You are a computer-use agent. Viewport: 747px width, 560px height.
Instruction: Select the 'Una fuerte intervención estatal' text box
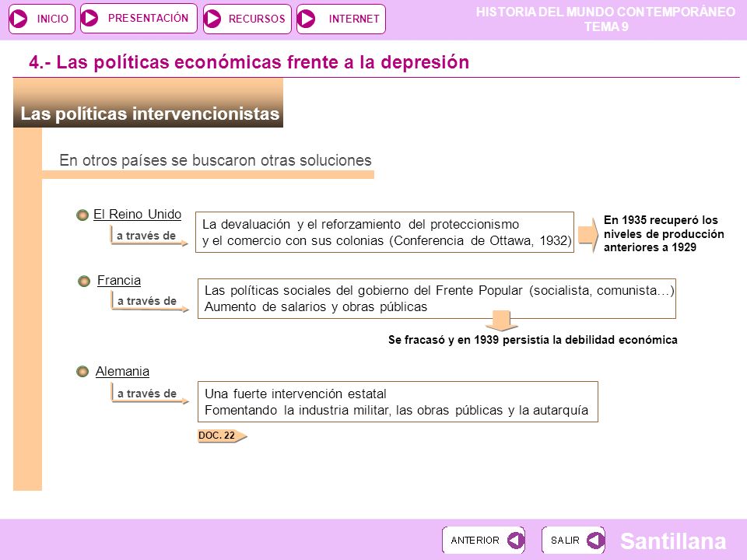(x=398, y=402)
